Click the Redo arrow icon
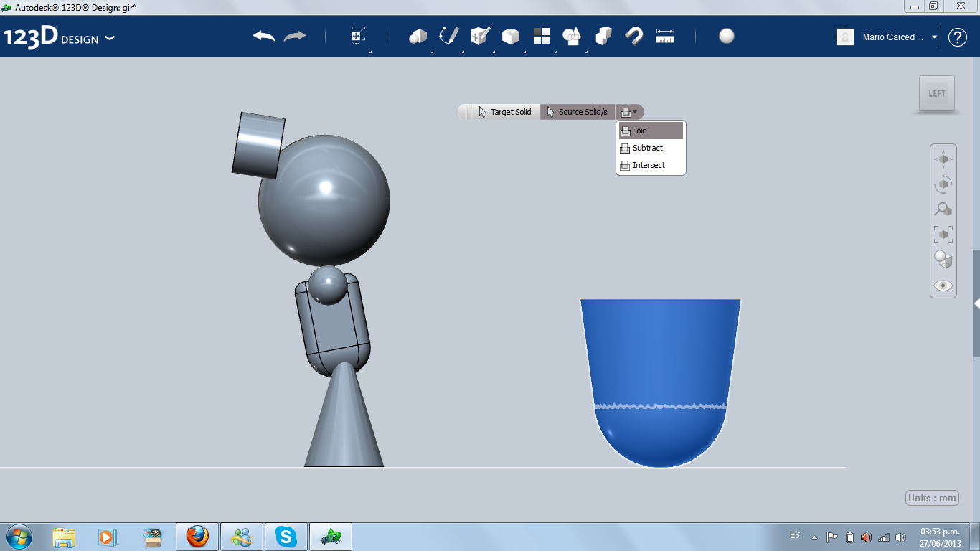Image resolution: width=980 pixels, height=551 pixels. click(295, 36)
